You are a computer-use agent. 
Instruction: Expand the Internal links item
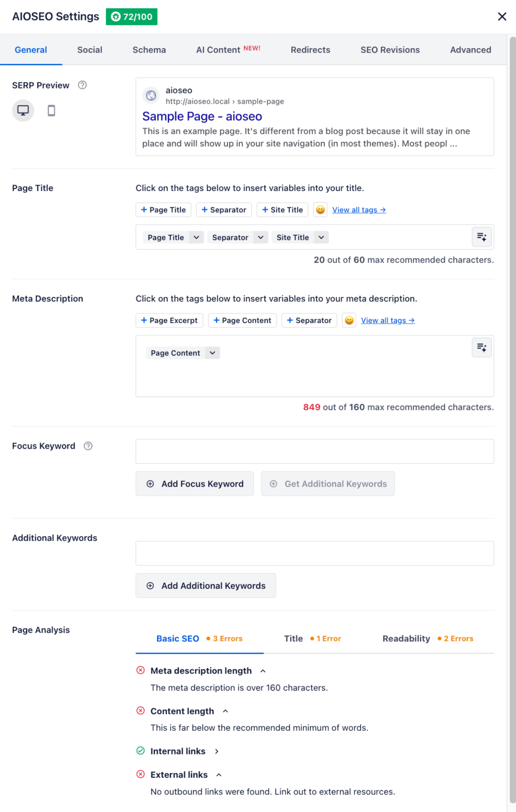point(217,751)
